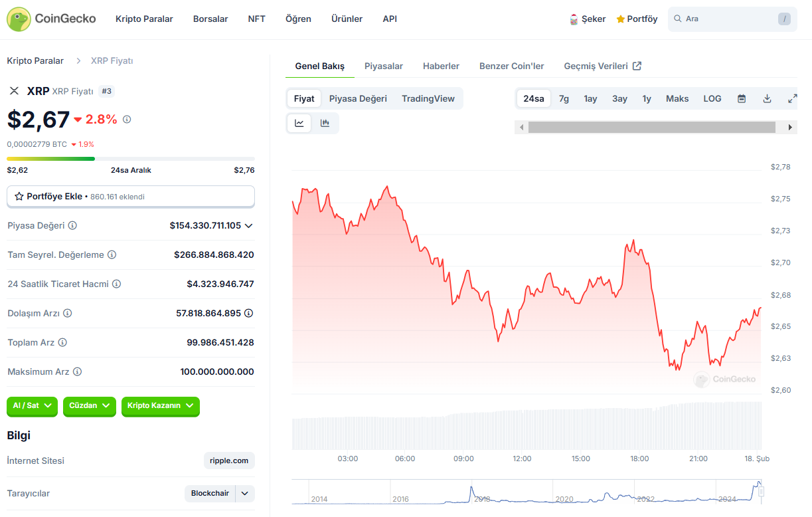This screenshot has height=517, width=812.
Task: Click the left arrow of the chart scrollbar
Action: (521, 127)
